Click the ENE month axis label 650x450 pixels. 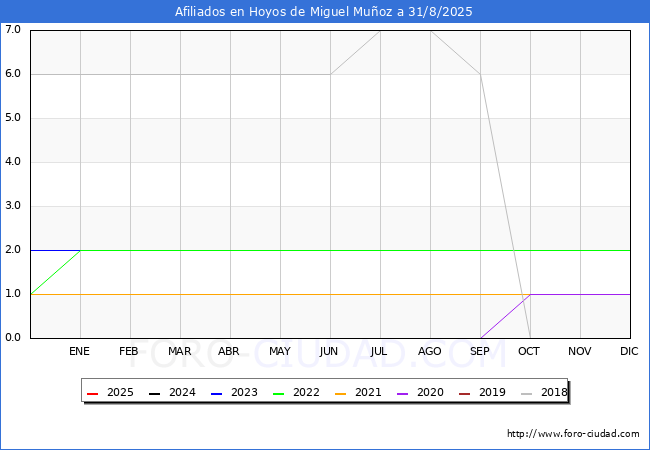pos(80,351)
